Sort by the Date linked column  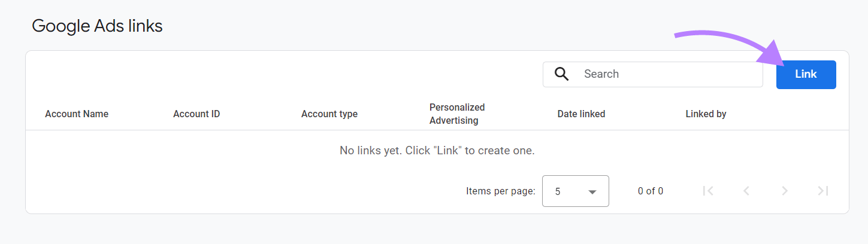pyautogui.click(x=581, y=114)
